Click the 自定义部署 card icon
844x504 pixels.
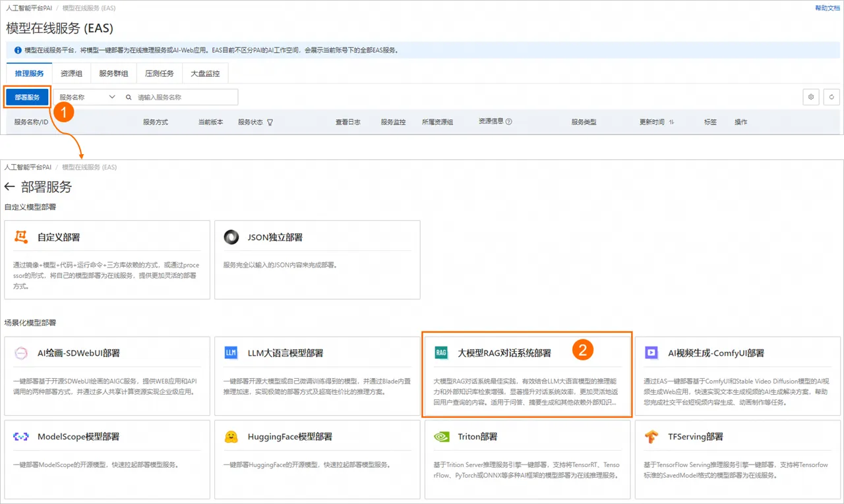22,237
